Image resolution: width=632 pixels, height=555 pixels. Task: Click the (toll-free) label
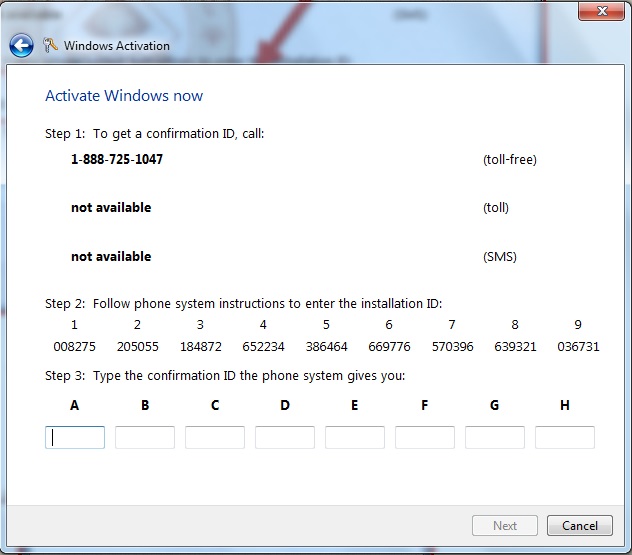(x=510, y=160)
